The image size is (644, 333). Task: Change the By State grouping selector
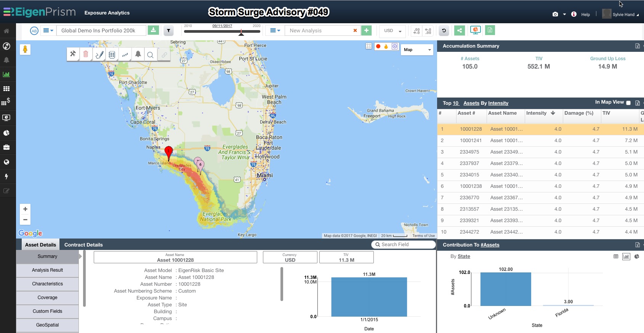point(464,256)
